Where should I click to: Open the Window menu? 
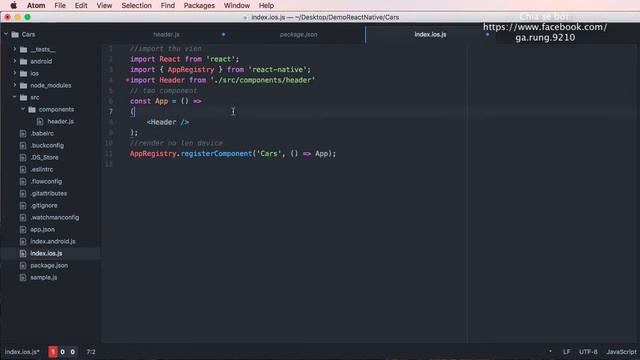point(237,5)
